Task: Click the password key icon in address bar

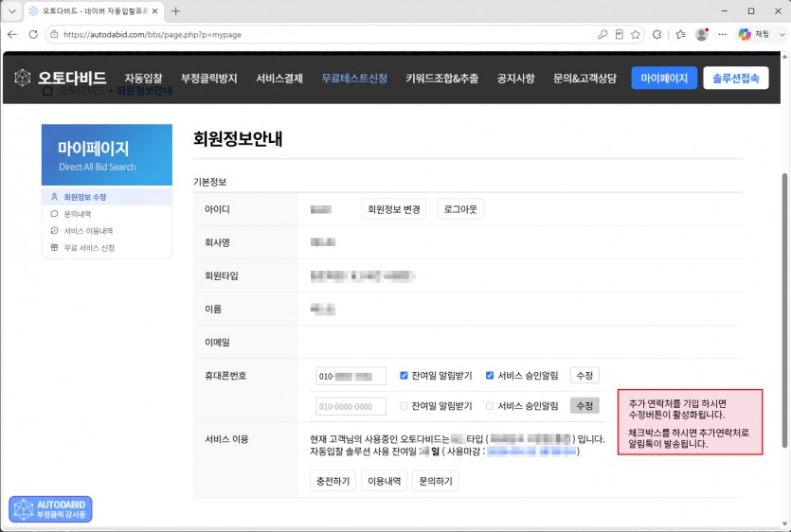Action: (602, 34)
